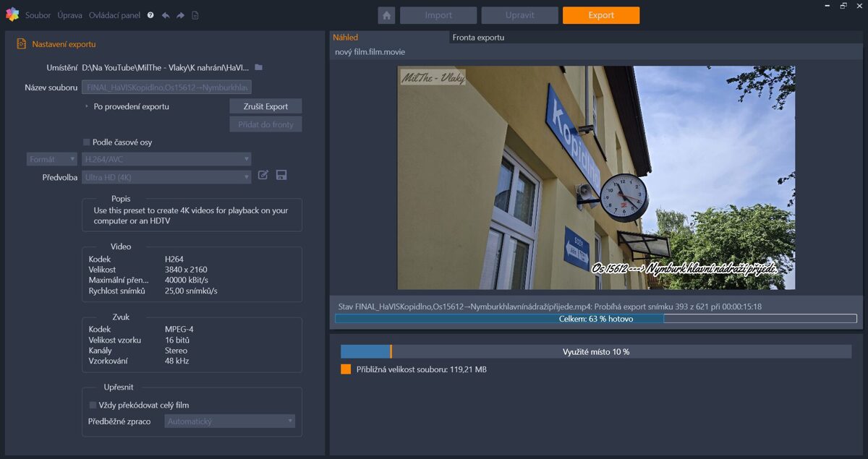Click the save preset floppy disk icon
The image size is (868, 459).
(x=281, y=175)
